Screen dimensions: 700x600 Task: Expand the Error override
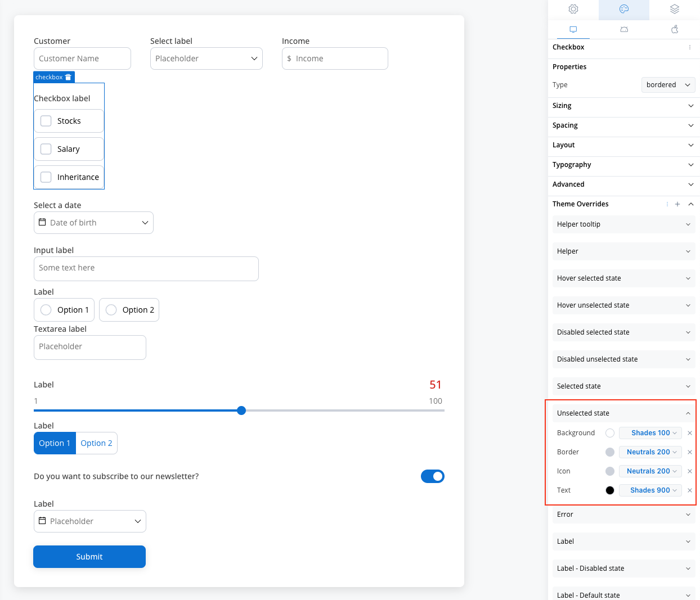coord(624,515)
